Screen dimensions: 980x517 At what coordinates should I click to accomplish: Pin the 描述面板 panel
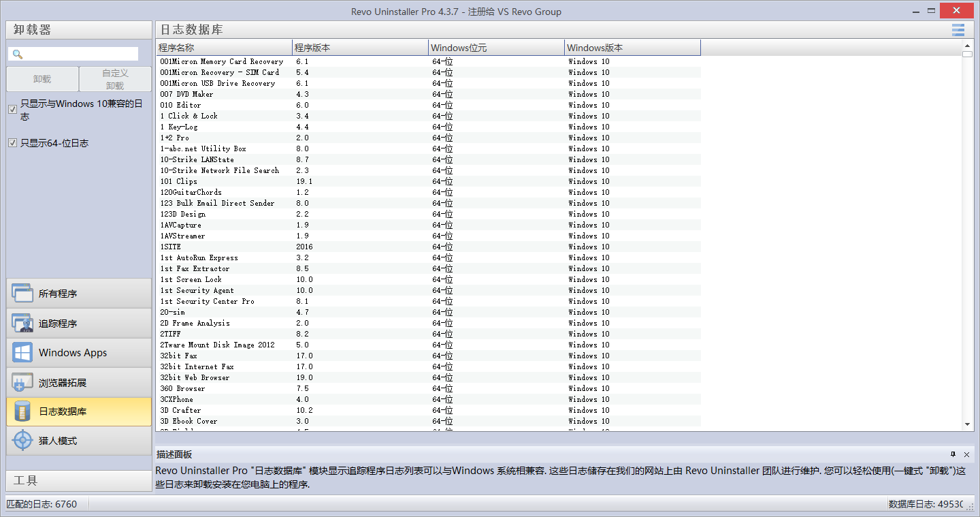pos(953,454)
